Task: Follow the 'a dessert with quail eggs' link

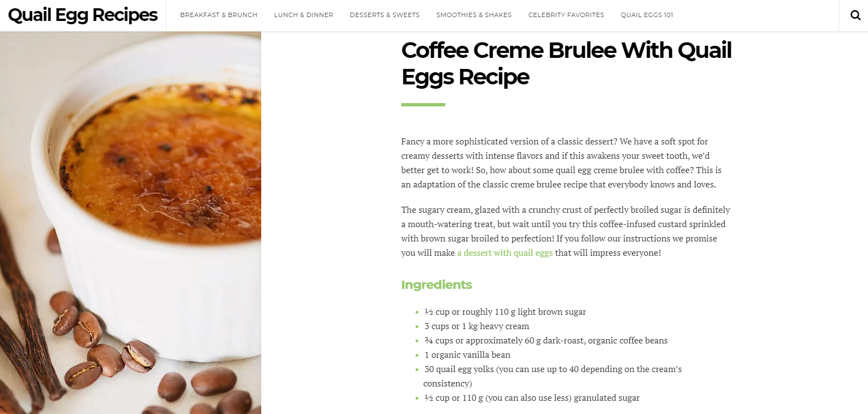Action: pyautogui.click(x=505, y=253)
